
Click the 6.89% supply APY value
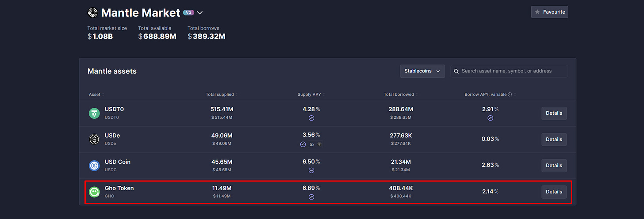click(x=311, y=188)
